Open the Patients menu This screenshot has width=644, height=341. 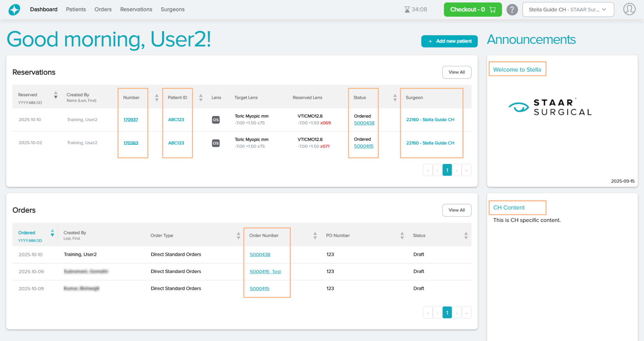[x=76, y=9]
